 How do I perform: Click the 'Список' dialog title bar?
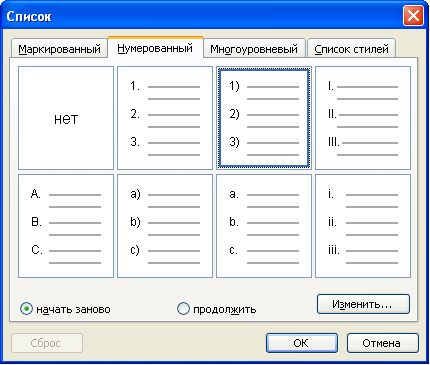tap(200, 16)
